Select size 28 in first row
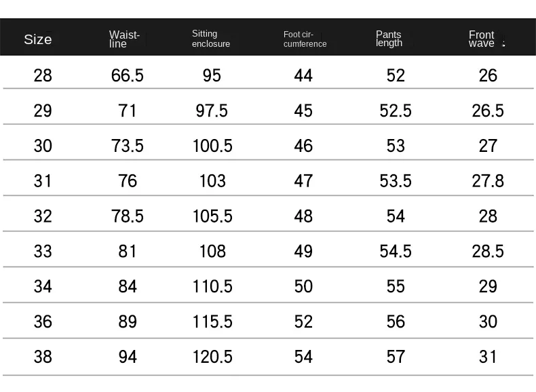Image resolution: width=536 pixels, height=392 pixels. click(43, 75)
